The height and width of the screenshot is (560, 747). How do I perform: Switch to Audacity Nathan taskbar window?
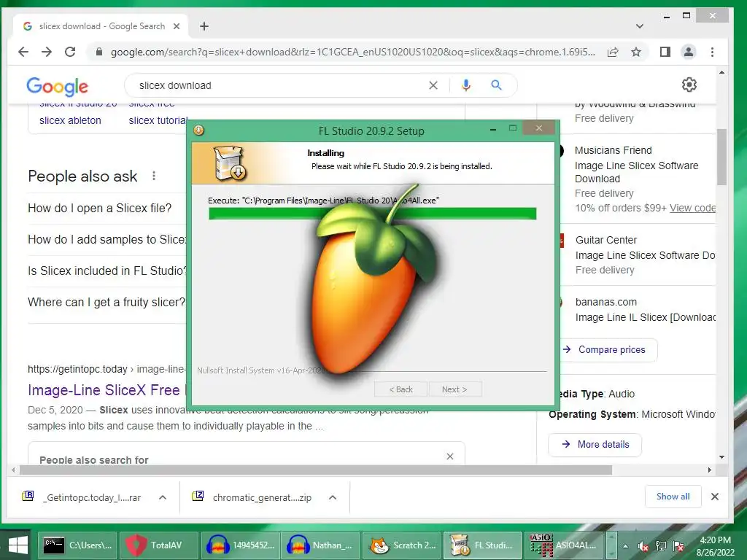coord(320,545)
